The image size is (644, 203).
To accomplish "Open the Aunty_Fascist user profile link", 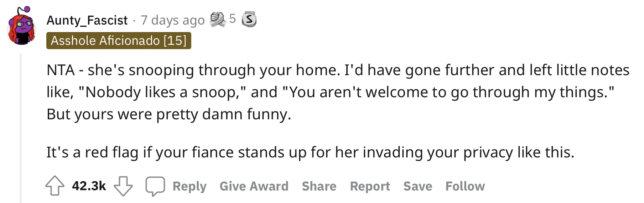I will pyautogui.click(x=87, y=20).
